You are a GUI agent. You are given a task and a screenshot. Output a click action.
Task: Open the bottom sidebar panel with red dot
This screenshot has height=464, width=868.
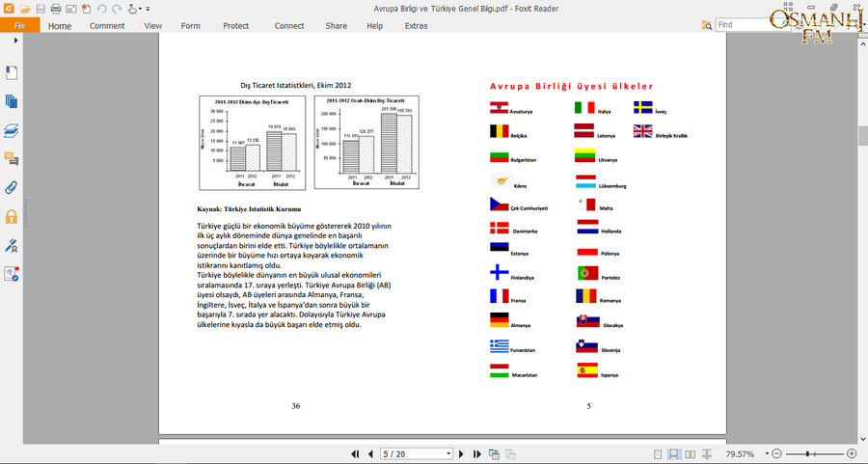(x=11, y=274)
